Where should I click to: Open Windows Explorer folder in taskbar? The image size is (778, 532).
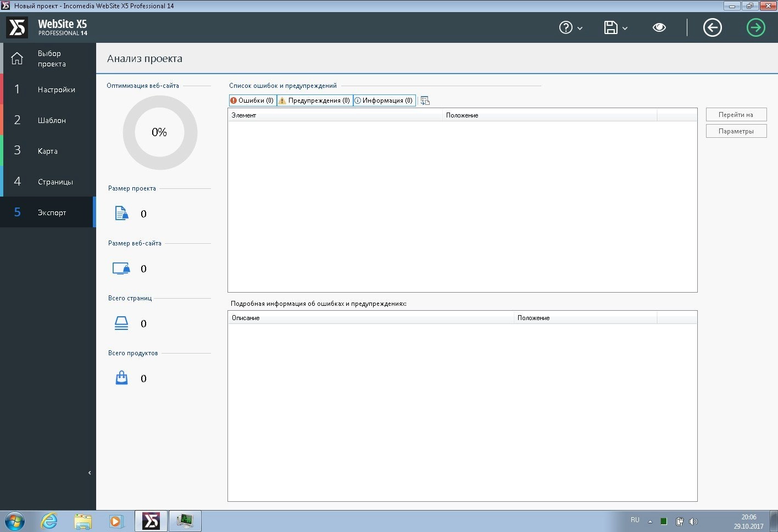click(83, 521)
